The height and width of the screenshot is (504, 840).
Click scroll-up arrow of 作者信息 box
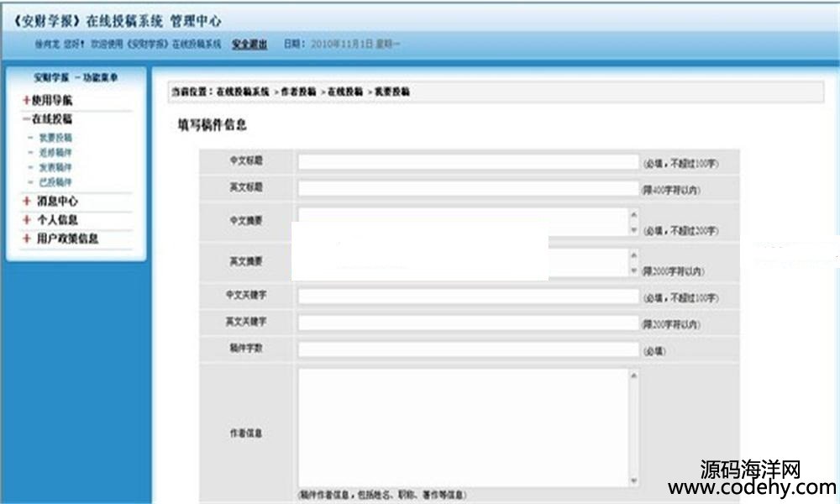[x=633, y=375]
